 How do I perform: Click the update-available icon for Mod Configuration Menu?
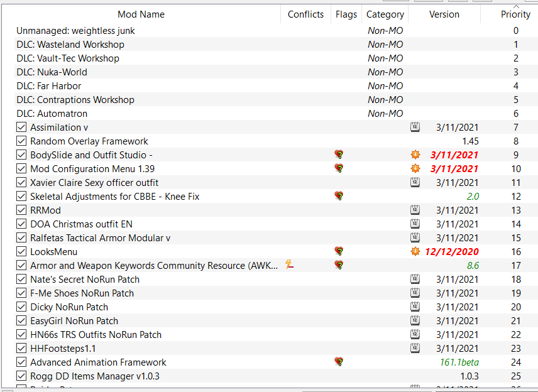coord(415,168)
